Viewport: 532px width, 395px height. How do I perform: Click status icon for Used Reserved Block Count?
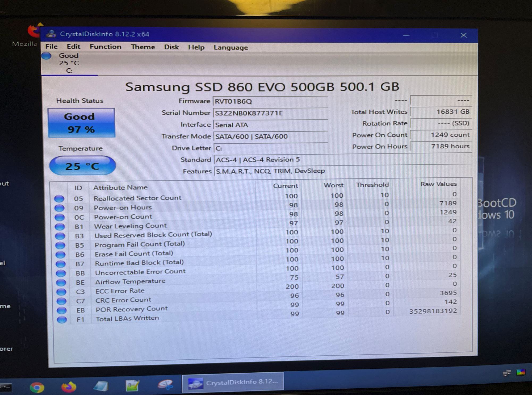(60, 236)
